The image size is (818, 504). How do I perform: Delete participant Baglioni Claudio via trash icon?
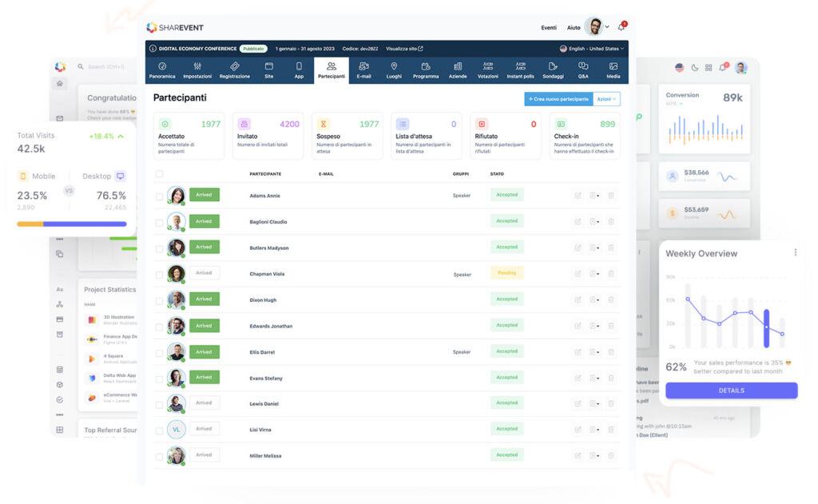(x=611, y=221)
